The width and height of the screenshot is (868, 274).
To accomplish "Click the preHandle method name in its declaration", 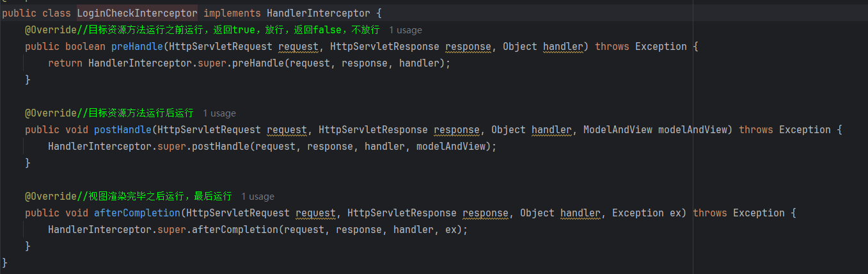I will [x=138, y=47].
